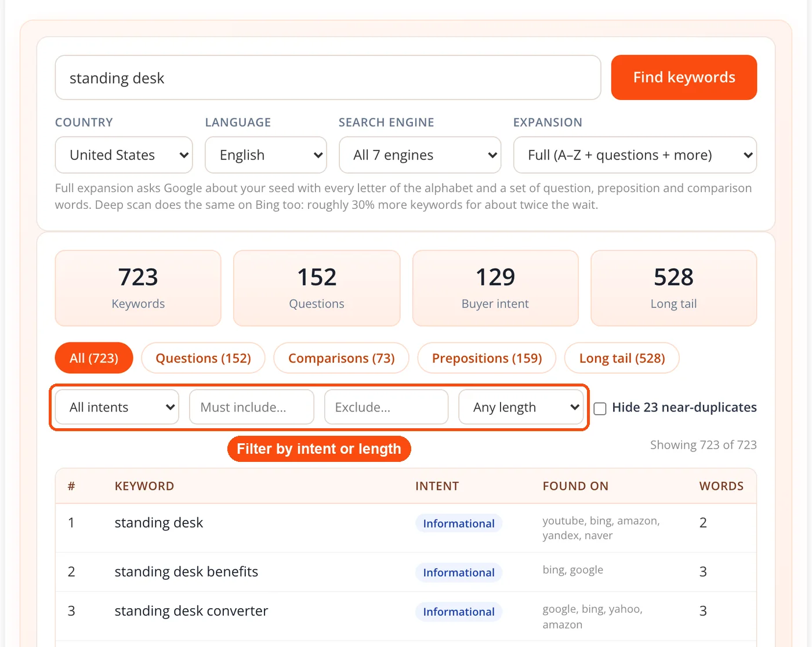Viewport: 812px width, 647px height.
Task: Select the keyword "standing desk converter"
Action: click(191, 611)
